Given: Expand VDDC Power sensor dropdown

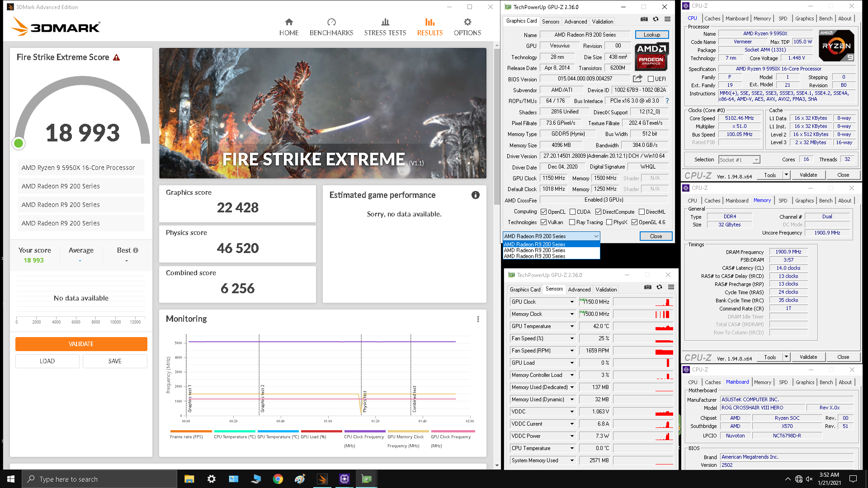Looking at the screenshot, I should click(572, 436).
